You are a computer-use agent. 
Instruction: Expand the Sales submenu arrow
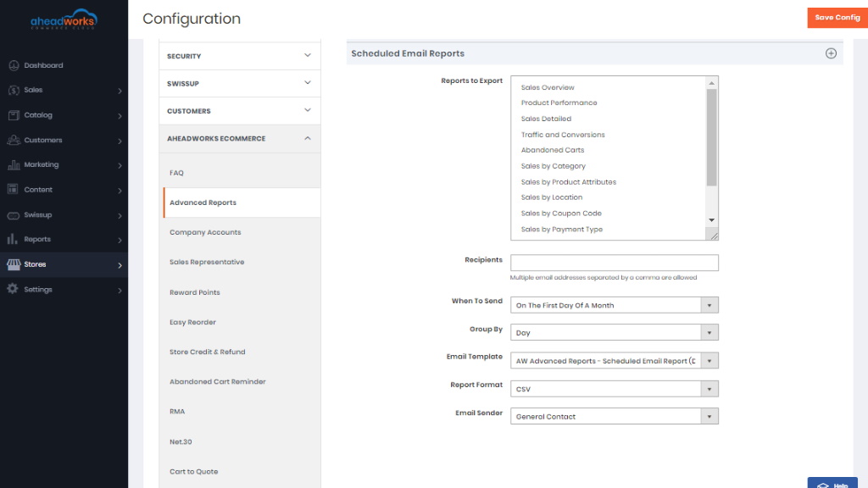tap(120, 91)
